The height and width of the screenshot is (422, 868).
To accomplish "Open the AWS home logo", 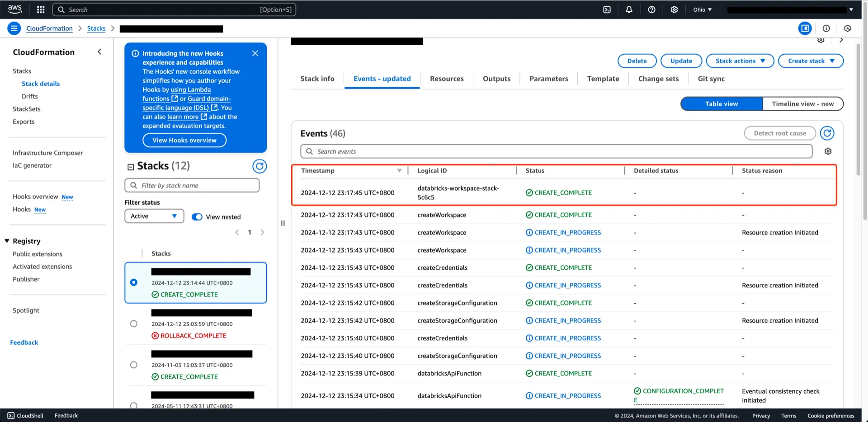I will pos(15,9).
